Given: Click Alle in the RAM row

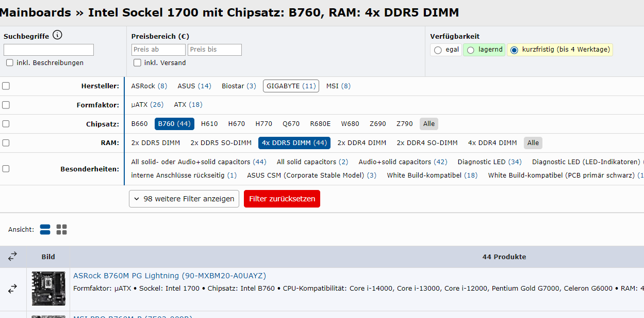Looking at the screenshot, I should pos(533,143).
